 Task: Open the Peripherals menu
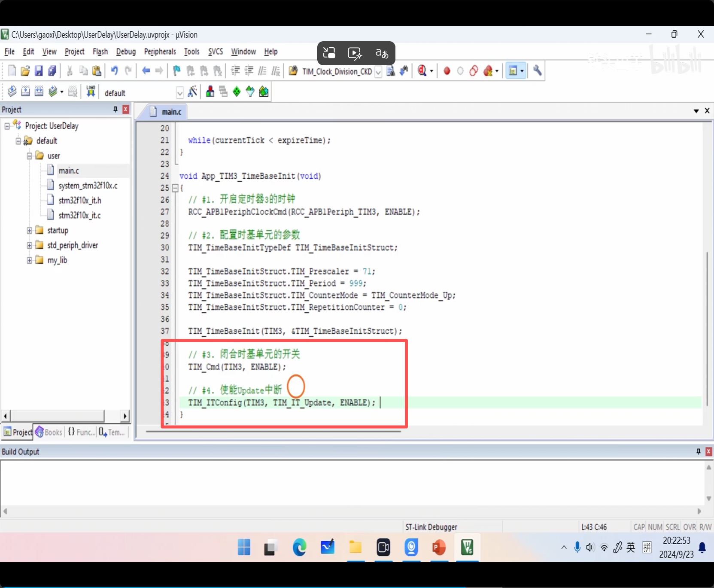[x=160, y=52]
